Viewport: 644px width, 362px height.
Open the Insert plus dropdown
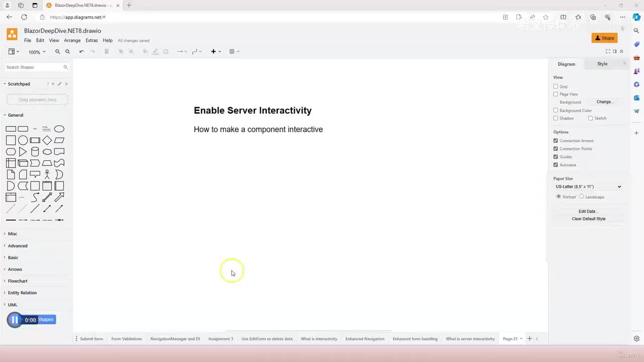pos(216,52)
